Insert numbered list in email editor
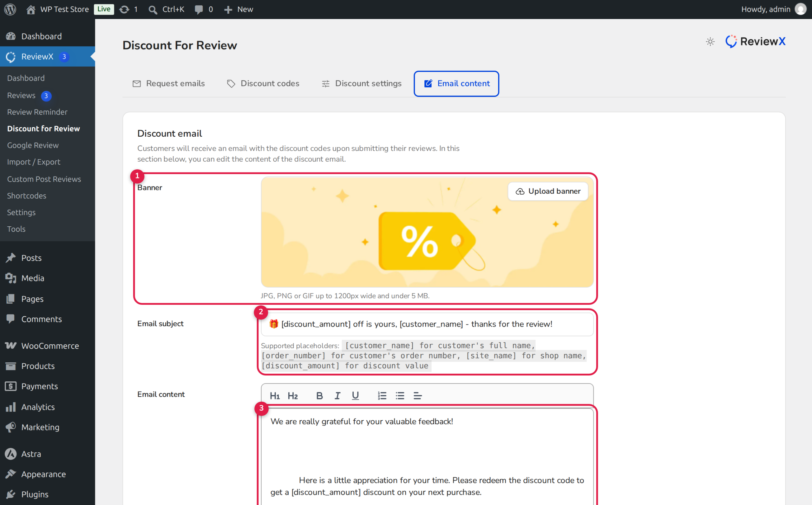Image resolution: width=812 pixels, height=505 pixels. click(382, 396)
